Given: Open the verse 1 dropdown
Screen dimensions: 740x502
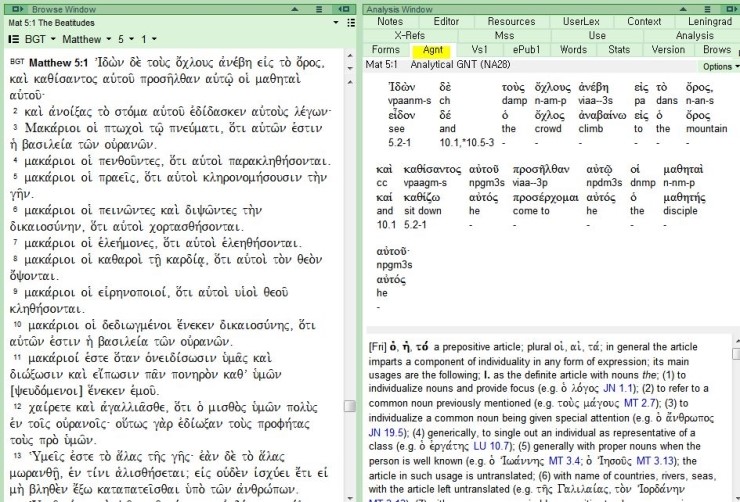Looking at the screenshot, I should pyautogui.click(x=149, y=39).
